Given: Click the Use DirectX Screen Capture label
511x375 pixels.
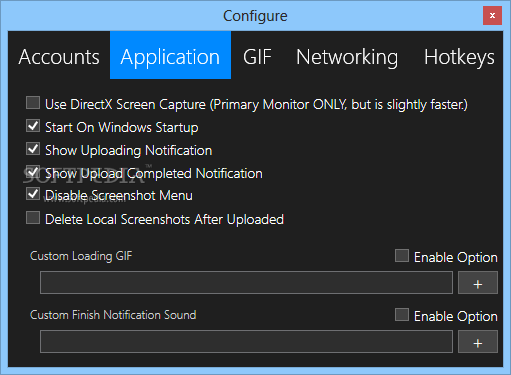Looking at the screenshot, I should pyautogui.click(x=256, y=105).
